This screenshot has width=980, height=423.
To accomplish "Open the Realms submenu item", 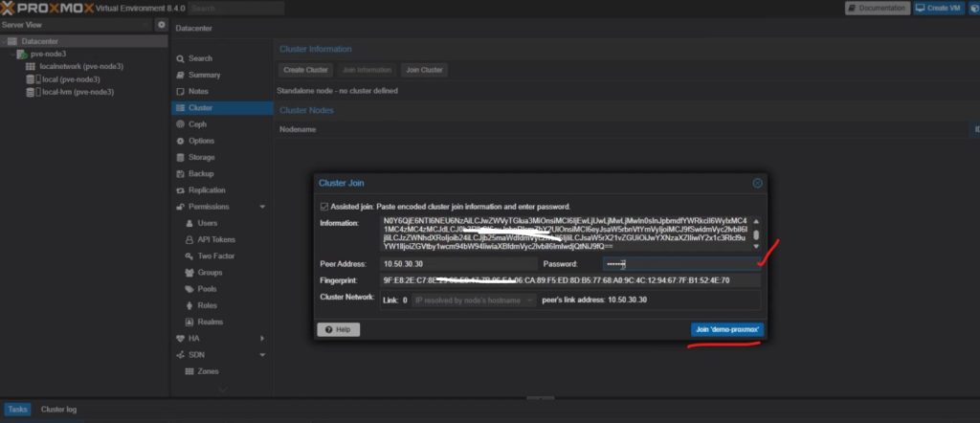I will [210, 322].
